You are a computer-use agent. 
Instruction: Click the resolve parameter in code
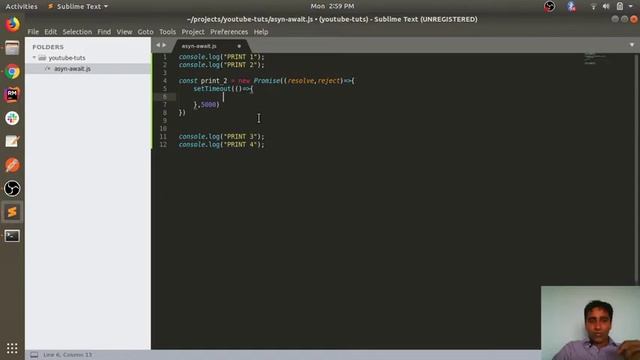301,81
